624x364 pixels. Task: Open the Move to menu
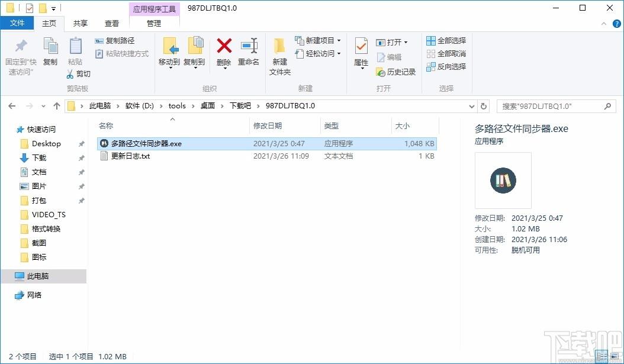[169, 53]
